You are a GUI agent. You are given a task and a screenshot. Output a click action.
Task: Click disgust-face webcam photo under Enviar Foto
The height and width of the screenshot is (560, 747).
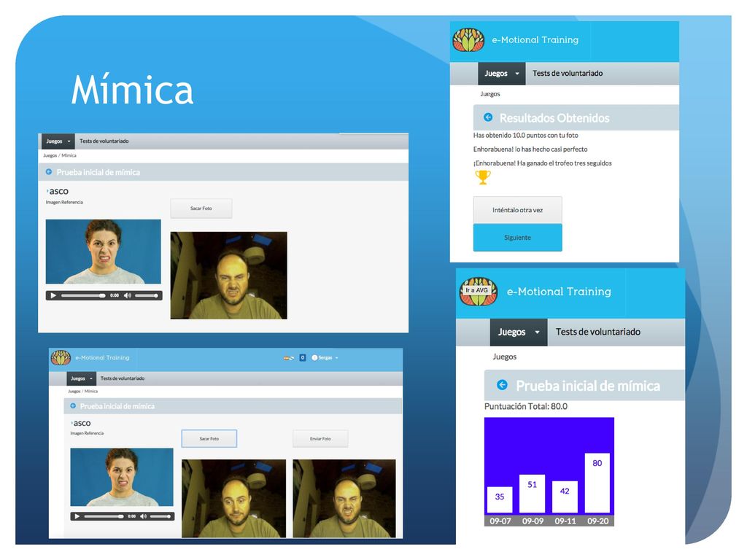(x=344, y=498)
